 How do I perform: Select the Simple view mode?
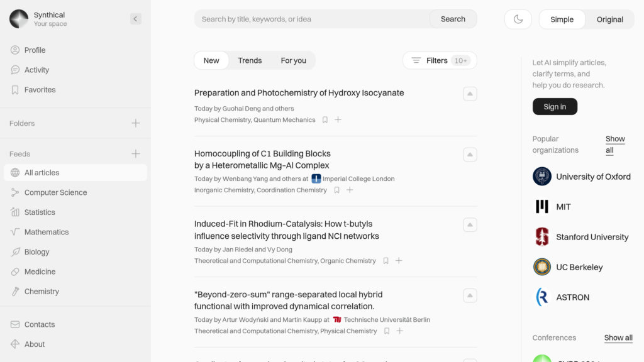562,19
